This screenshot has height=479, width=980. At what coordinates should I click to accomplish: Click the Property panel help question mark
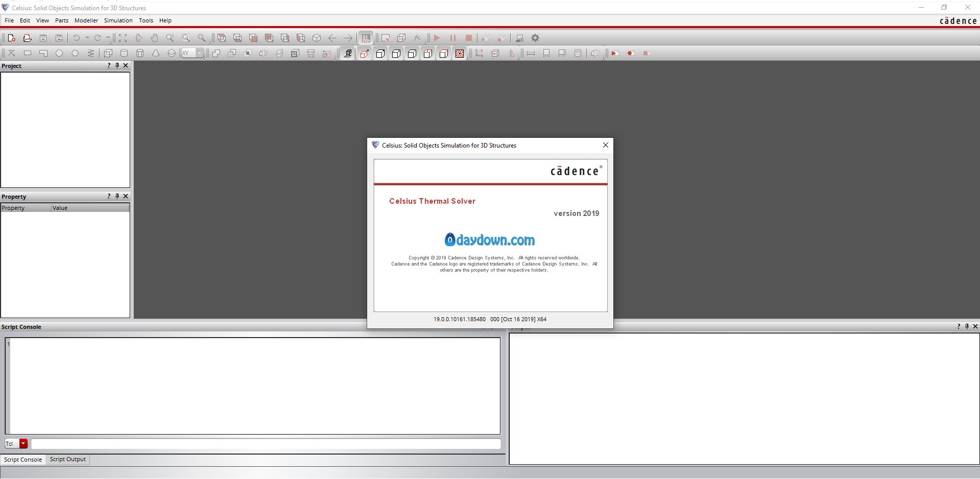point(109,196)
